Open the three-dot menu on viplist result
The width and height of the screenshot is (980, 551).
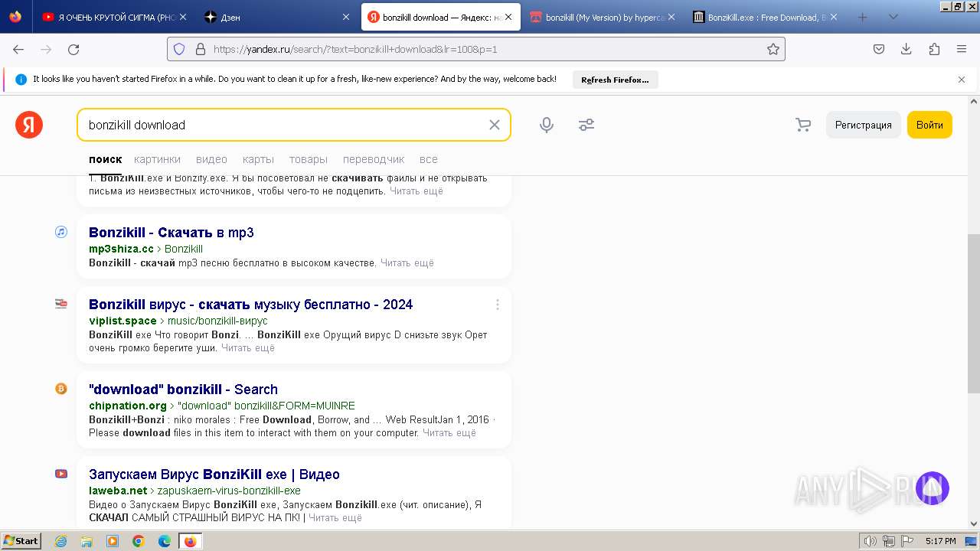coord(497,305)
